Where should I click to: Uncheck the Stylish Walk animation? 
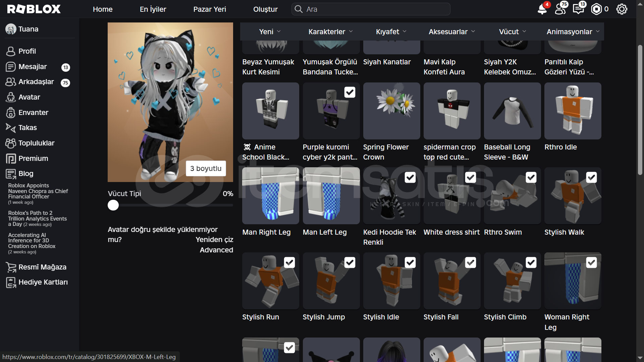(x=591, y=177)
